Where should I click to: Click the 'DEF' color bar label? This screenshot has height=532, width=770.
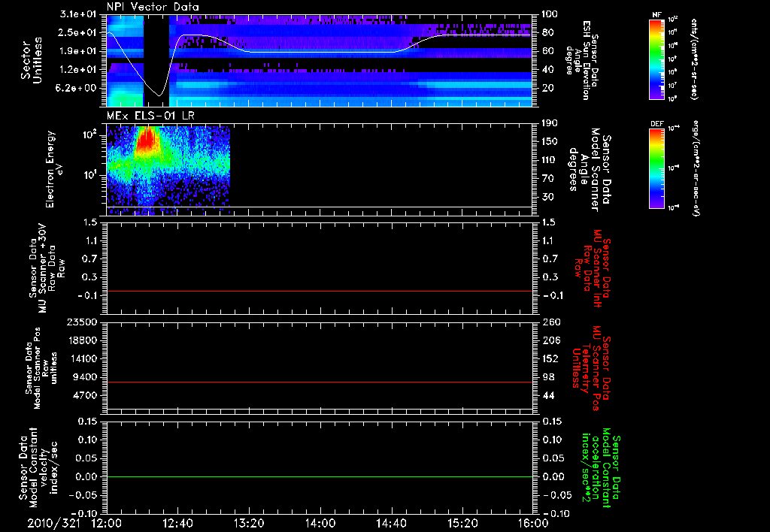point(657,124)
